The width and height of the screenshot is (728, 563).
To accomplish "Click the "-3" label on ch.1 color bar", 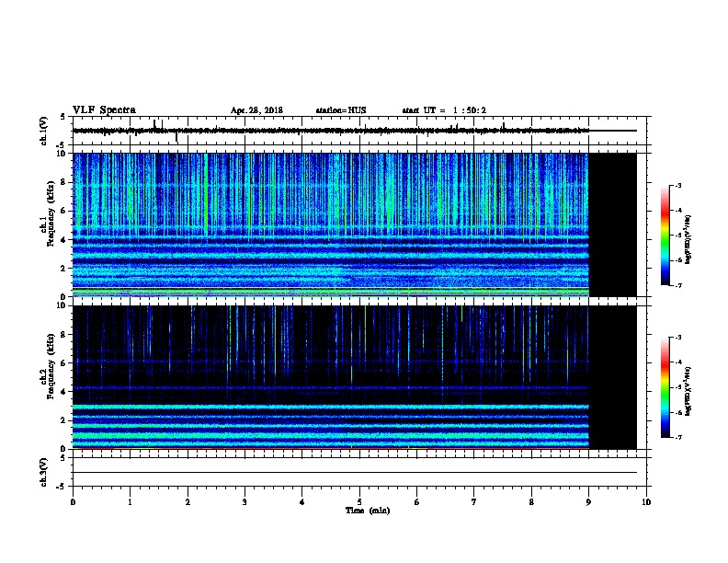I will [x=678, y=185].
